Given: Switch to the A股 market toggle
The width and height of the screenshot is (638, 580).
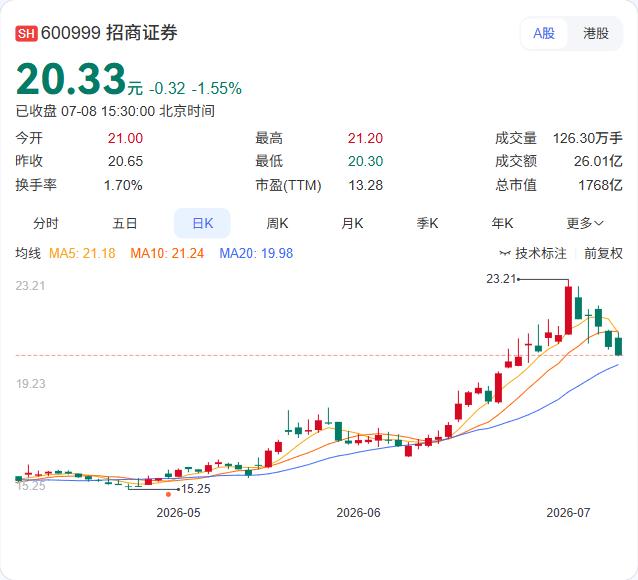Looking at the screenshot, I should (544, 33).
